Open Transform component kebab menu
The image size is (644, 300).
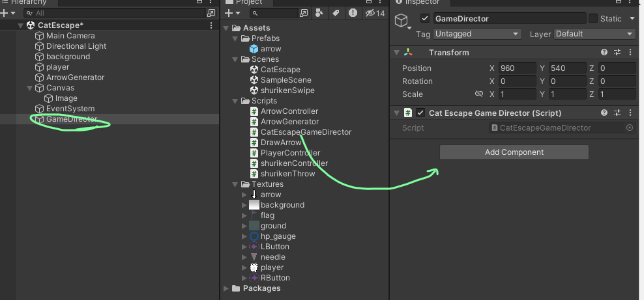[x=630, y=53]
